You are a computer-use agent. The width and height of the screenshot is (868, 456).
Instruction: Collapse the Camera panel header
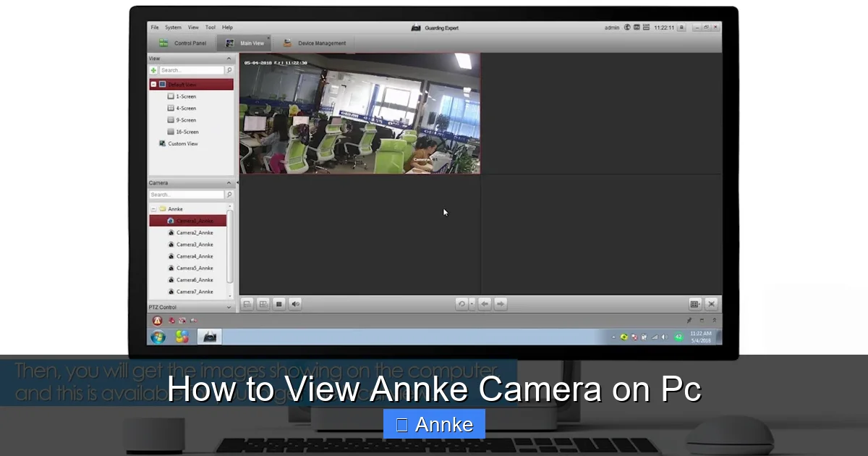click(229, 183)
